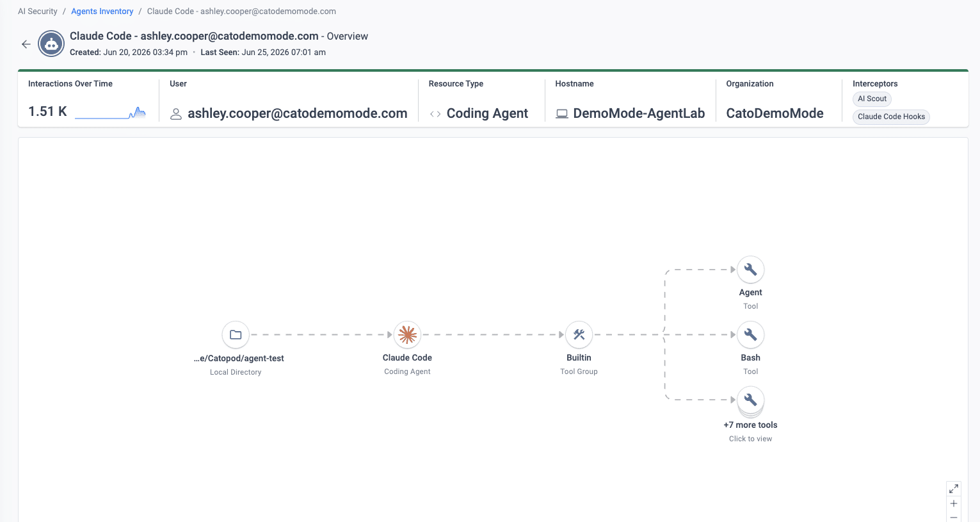Click AI Security breadcrumb
The width and height of the screenshot is (980, 522).
[38, 12]
